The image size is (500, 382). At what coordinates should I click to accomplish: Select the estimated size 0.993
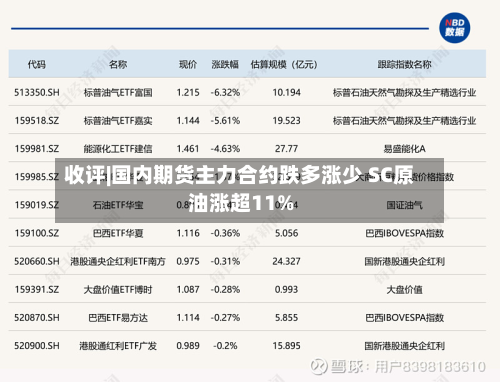tap(287, 289)
